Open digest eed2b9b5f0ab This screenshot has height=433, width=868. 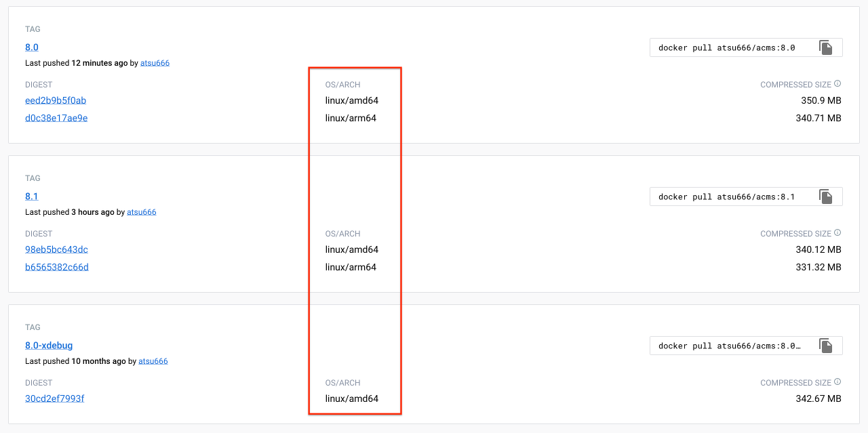[56, 100]
